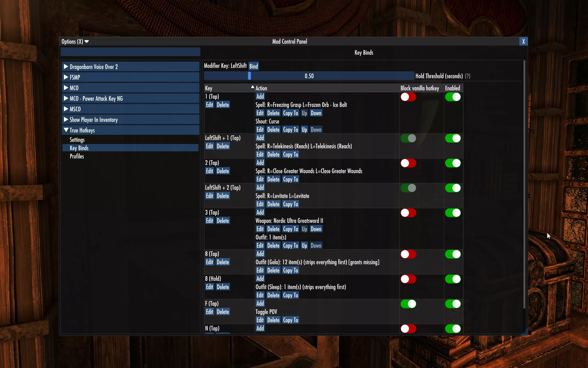
Task: Edit the Freezing Grasp spell action
Action: 260,113
